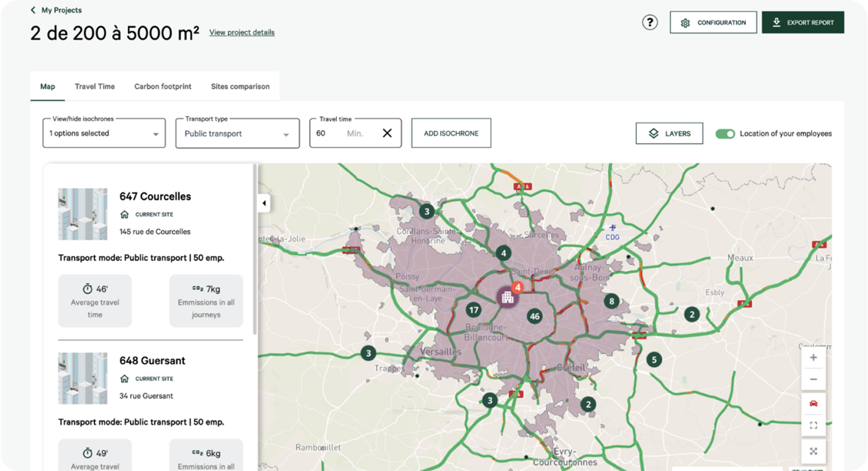This screenshot has height=471, width=868.
Task: Click the purple building site marker
Action: (507, 297)
